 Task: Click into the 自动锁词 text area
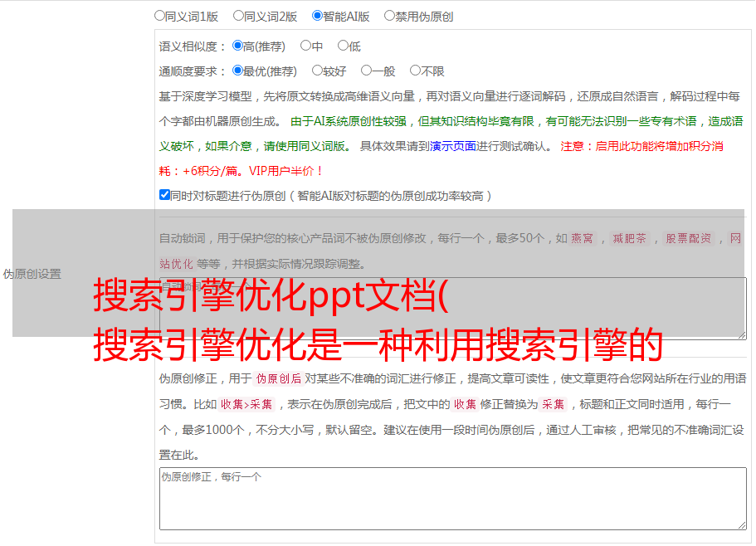pyautogui.click(x=452, y=308)
